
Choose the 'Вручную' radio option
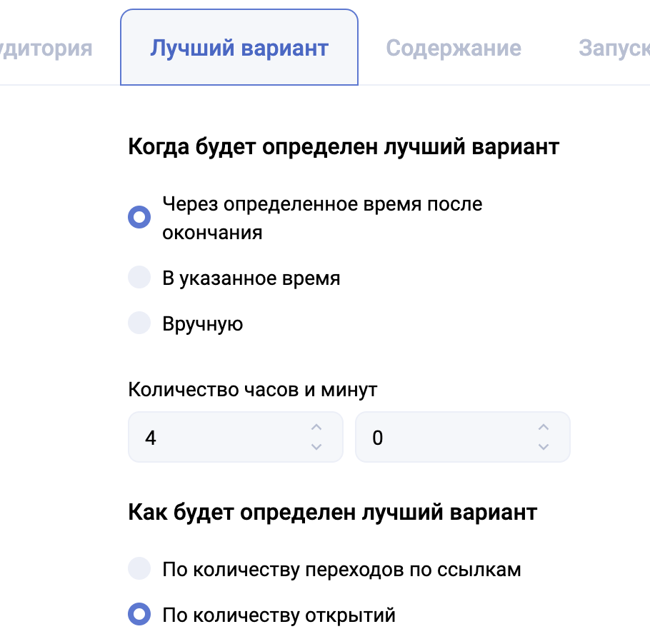coord(139,323)
